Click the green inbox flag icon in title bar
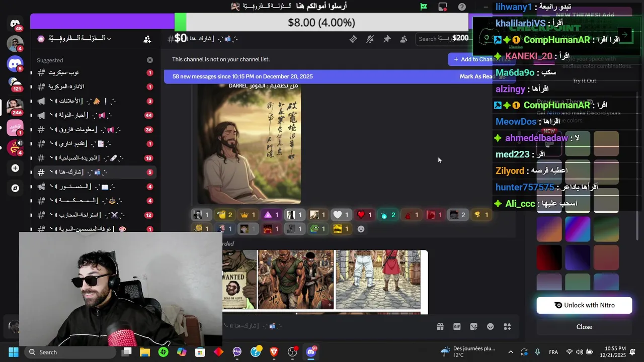 click(424, 7)
